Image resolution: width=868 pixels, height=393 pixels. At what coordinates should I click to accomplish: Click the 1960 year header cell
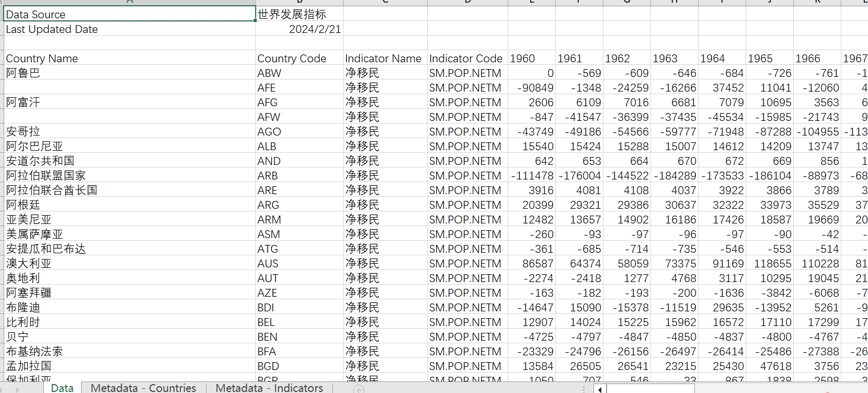point(532,58)
